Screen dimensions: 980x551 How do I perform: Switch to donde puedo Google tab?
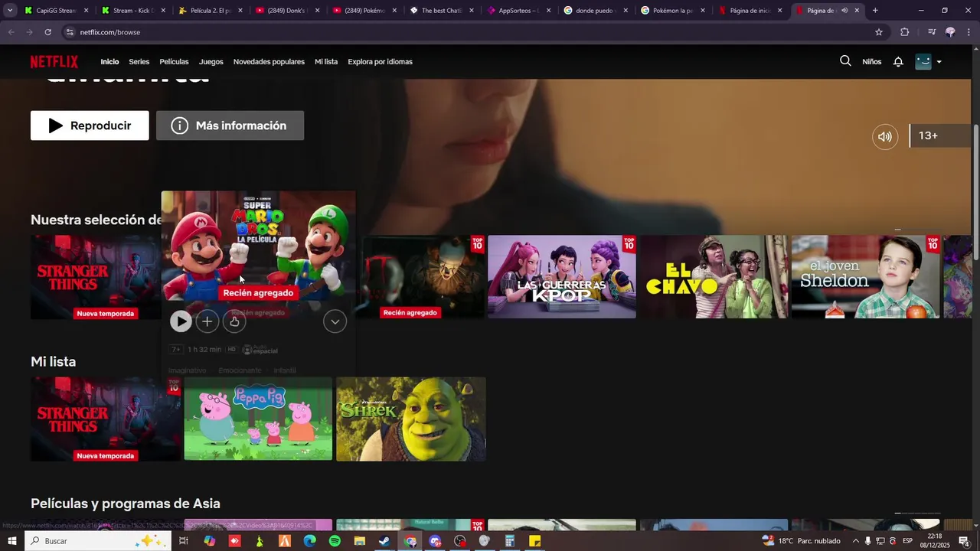[596, 11]
